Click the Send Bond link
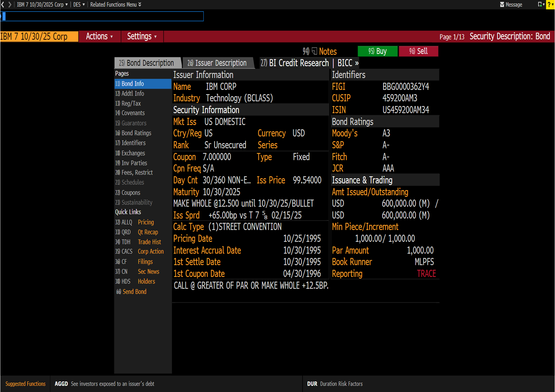 pyautogui.click(x=134, y=291)
